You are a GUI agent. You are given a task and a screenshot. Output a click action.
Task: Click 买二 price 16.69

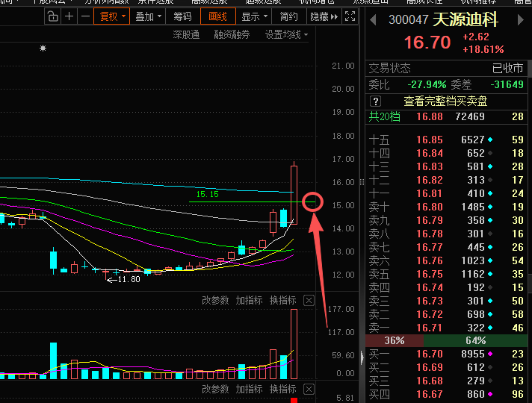[430, 367]
